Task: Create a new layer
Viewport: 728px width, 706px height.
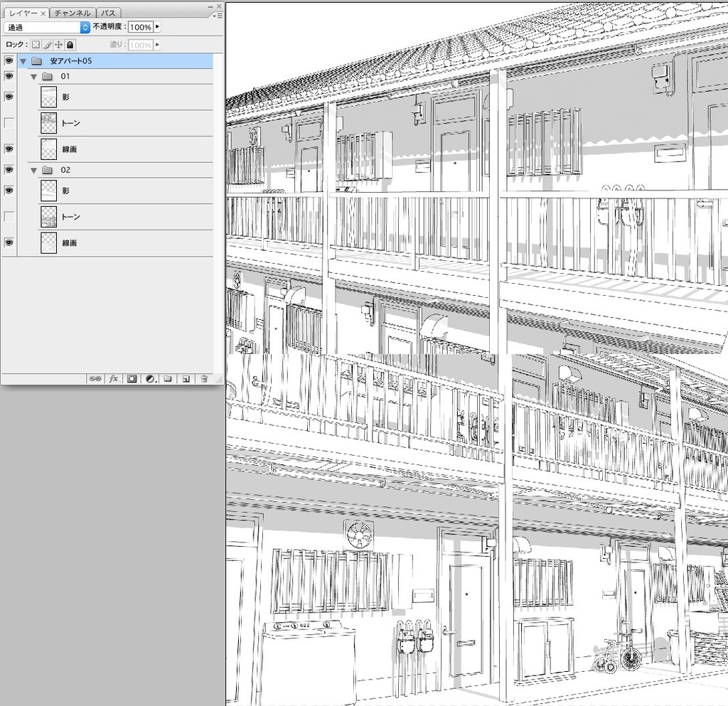Action: (186, 379)
